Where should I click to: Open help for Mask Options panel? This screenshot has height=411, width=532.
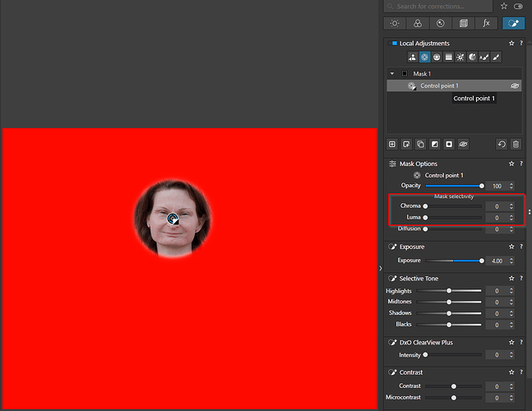click(x=521, y=164)
